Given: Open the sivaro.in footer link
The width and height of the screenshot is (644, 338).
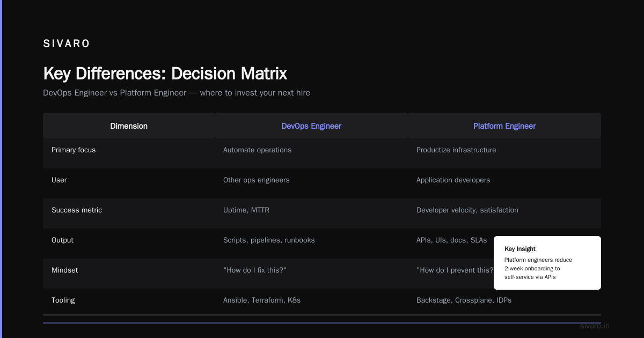Looking at the screenshot, I should pos(595,326).
